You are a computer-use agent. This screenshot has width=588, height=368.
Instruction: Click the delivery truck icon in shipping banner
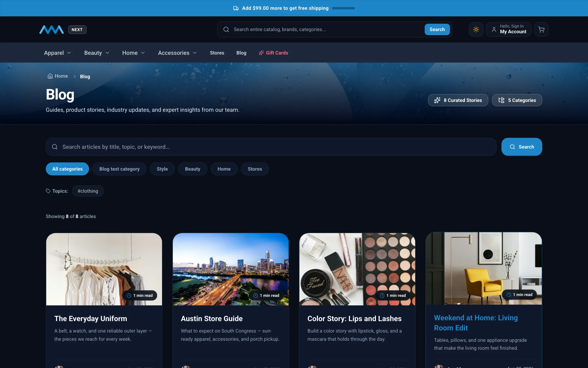236,8
